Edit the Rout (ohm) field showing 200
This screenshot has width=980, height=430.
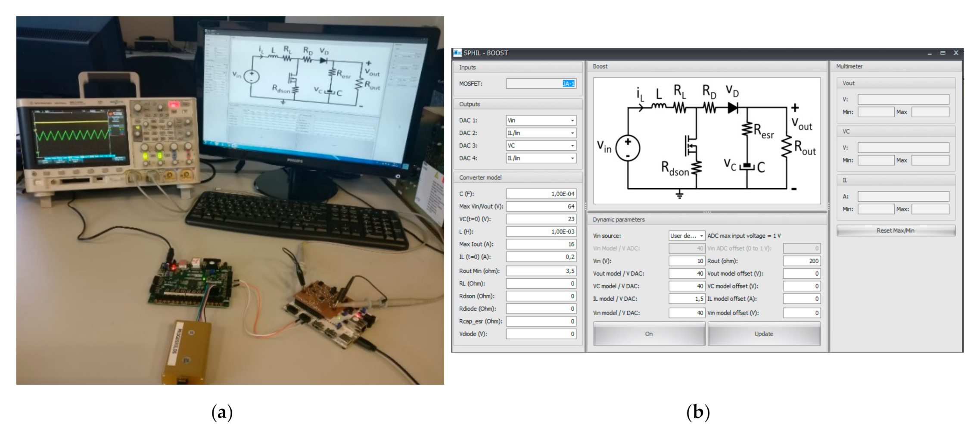coord(802,261)
